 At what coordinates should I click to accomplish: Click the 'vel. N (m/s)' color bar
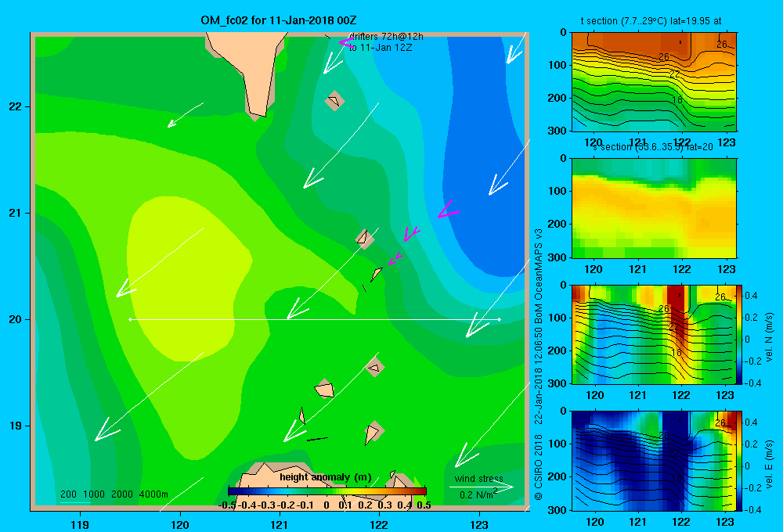pyautogui.click(x=740, y=334)
